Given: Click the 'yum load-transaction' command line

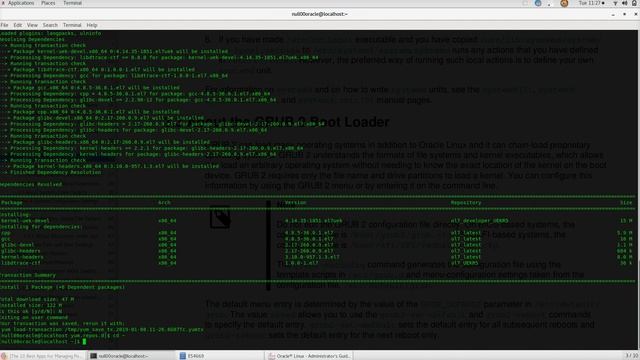Looking at the screenshot, I should (x=102, y=329).
